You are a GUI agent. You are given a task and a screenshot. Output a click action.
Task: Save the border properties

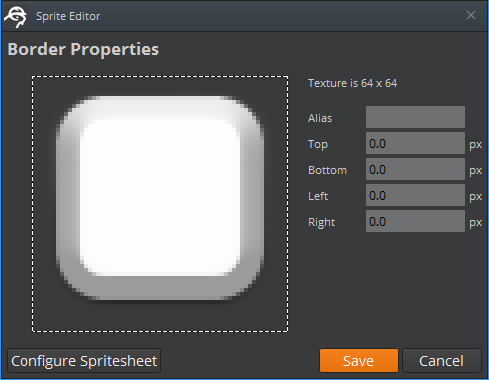(x=359, y=361)
